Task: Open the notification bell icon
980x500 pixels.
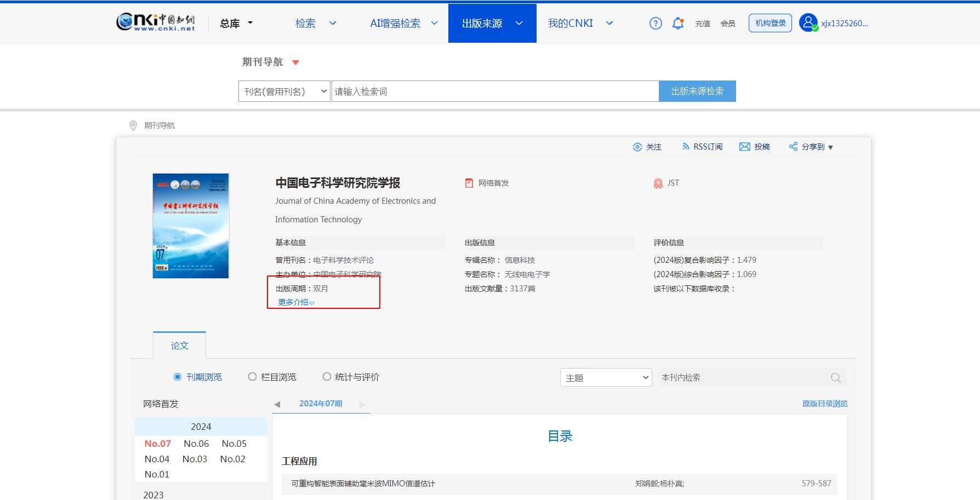Action: (x=678, y=23)
